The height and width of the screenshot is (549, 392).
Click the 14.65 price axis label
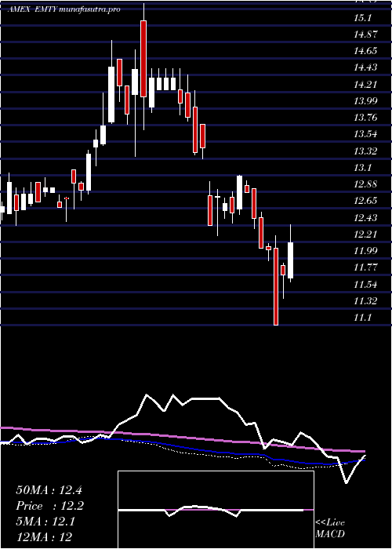pyautogui.click(x=366, y=51)
